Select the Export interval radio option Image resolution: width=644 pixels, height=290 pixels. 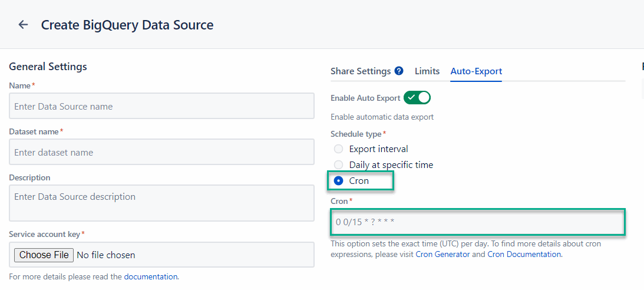(338, 149)
